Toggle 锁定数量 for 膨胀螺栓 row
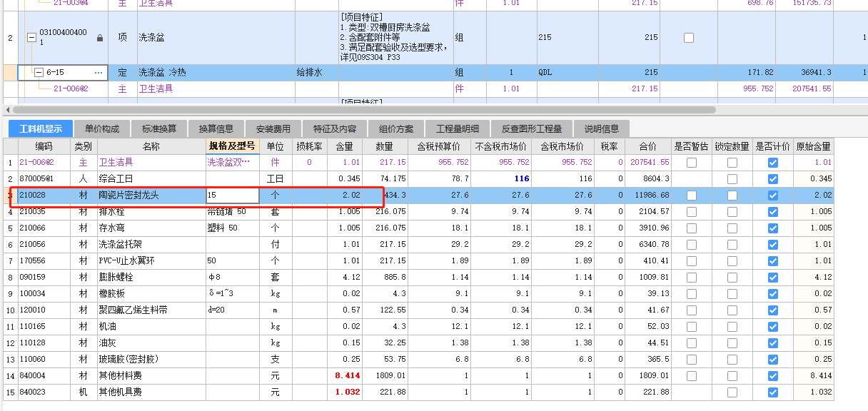 732,278
